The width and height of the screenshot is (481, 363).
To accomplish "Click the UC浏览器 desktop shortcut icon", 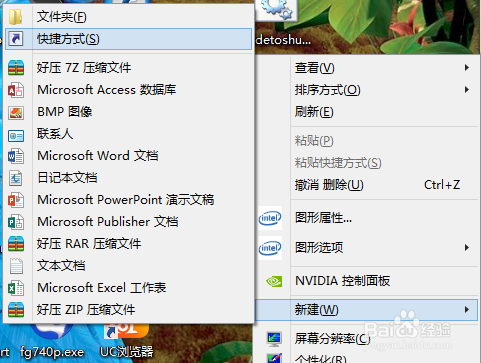I will 126,331.
